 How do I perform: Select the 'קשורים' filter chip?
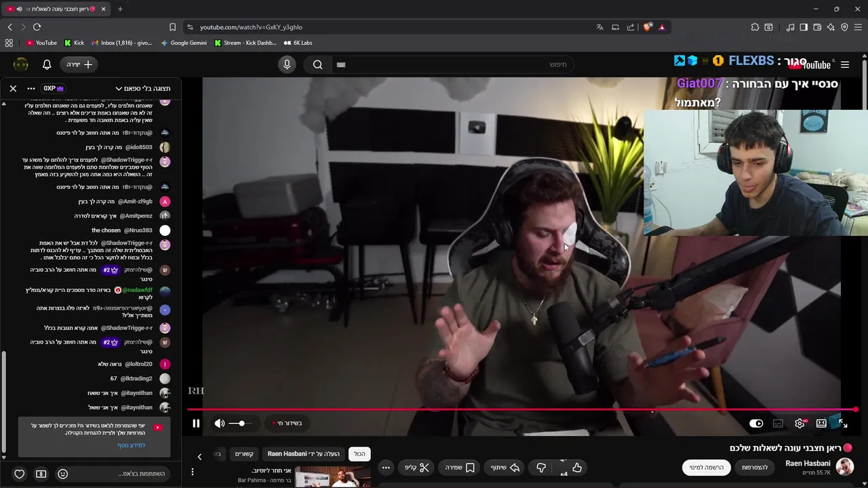(x=244, y=454)
